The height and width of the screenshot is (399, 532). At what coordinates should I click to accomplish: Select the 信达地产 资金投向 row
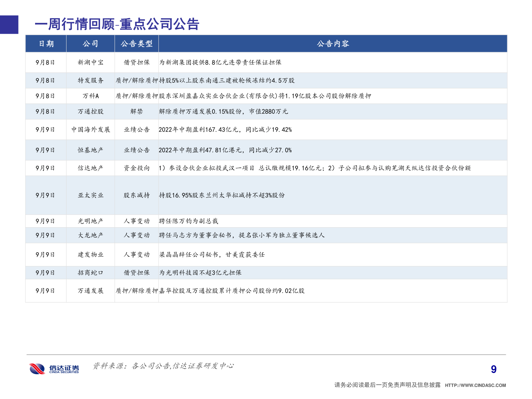coord(136,168)
